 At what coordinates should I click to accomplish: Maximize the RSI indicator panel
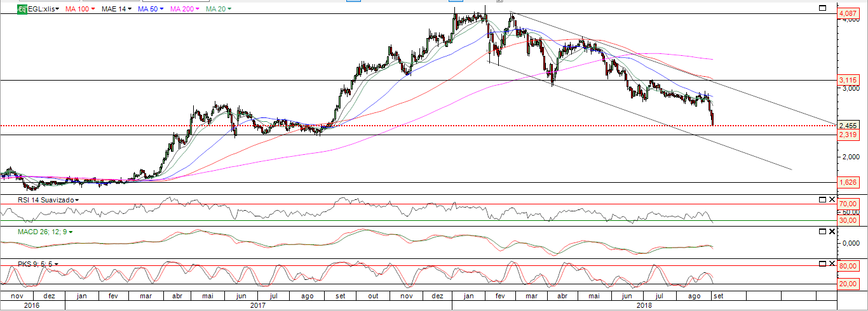tap(822, 200)
